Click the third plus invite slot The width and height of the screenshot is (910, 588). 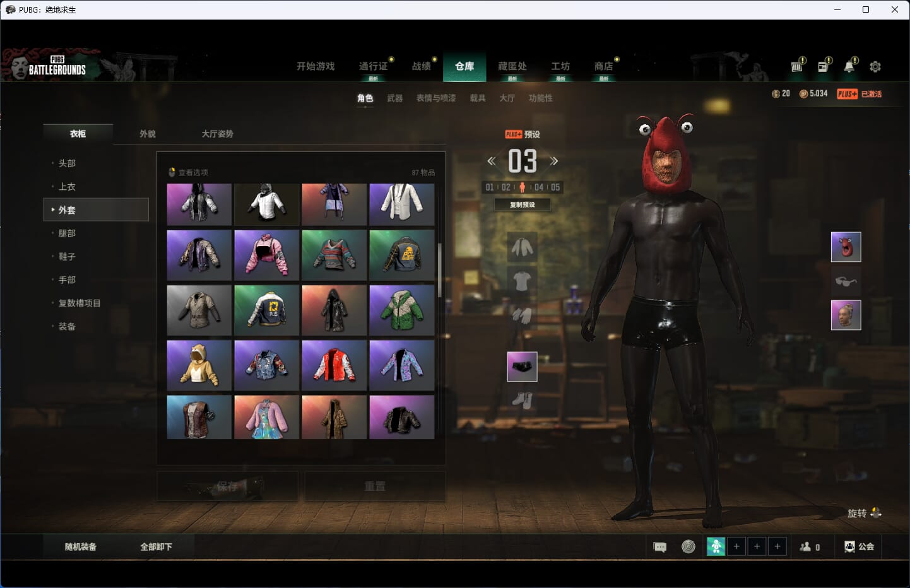[777, 546]
